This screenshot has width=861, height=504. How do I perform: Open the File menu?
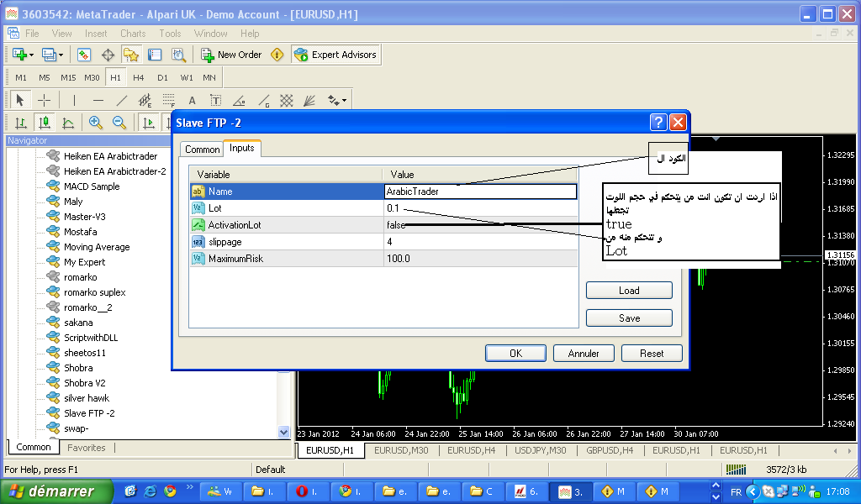(33, 34)
